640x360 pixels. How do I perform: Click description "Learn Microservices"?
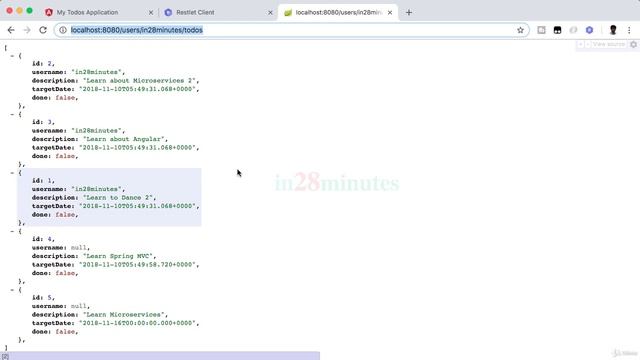pos(124,315)
